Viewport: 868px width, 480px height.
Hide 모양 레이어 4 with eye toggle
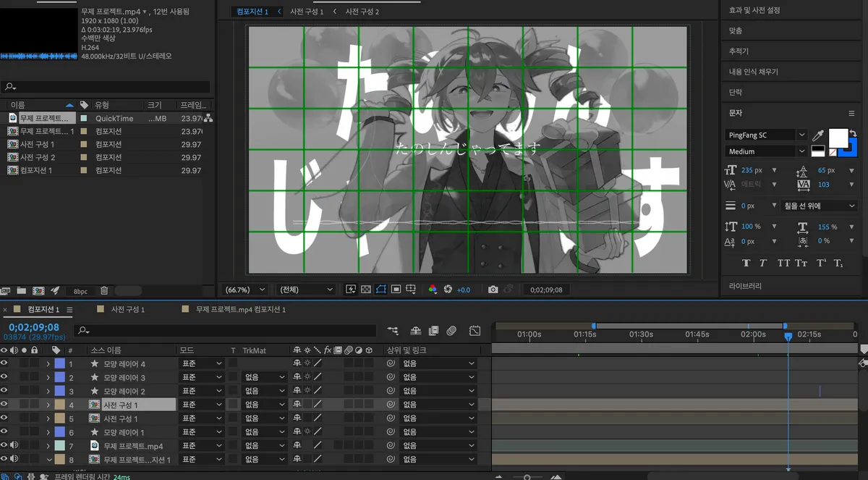click(x=4, y=364)
